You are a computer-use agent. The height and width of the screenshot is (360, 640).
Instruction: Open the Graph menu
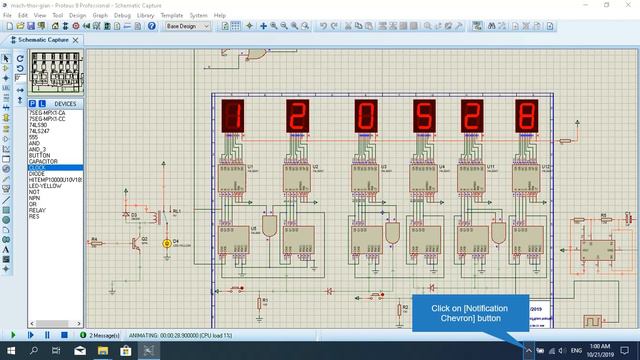coord(100,16)
